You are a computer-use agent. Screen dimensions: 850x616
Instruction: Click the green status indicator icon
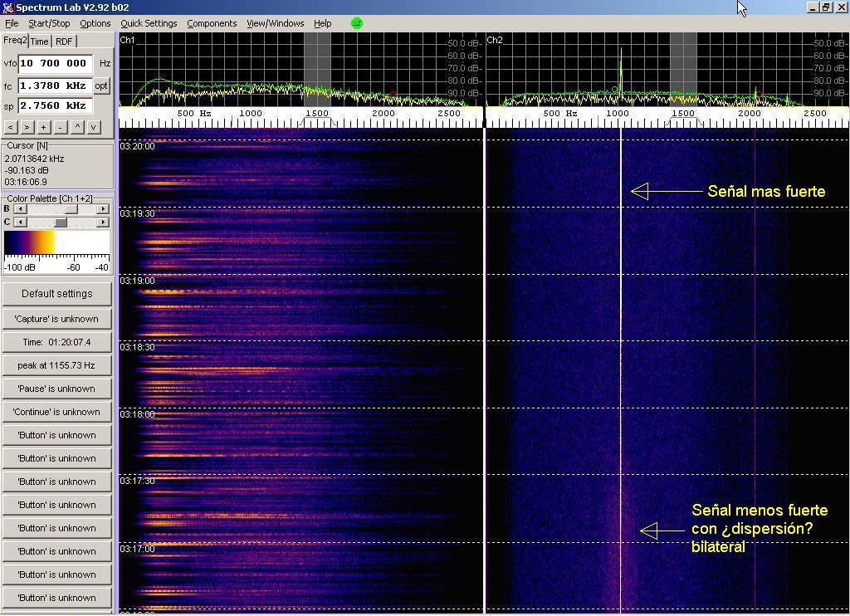357,23
